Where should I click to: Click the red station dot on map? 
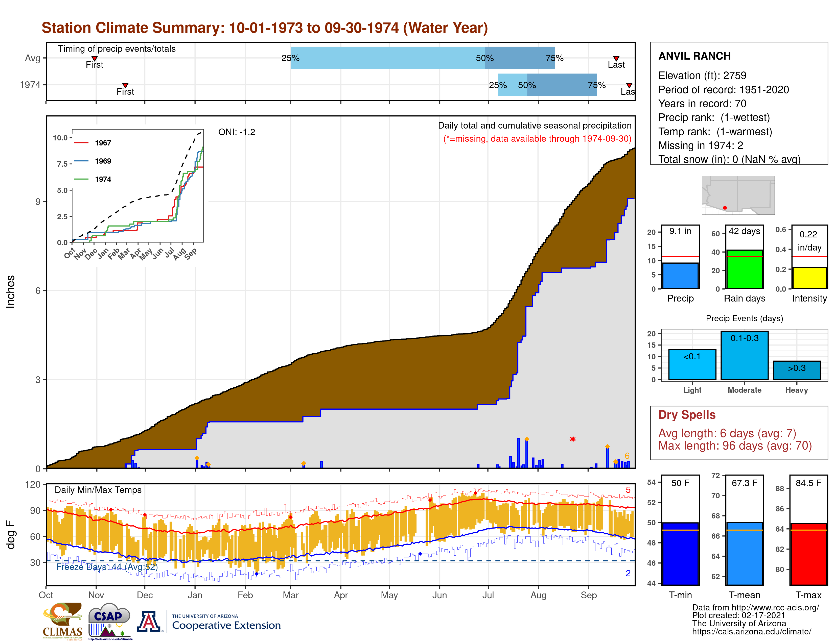click(x=725, y=208)
